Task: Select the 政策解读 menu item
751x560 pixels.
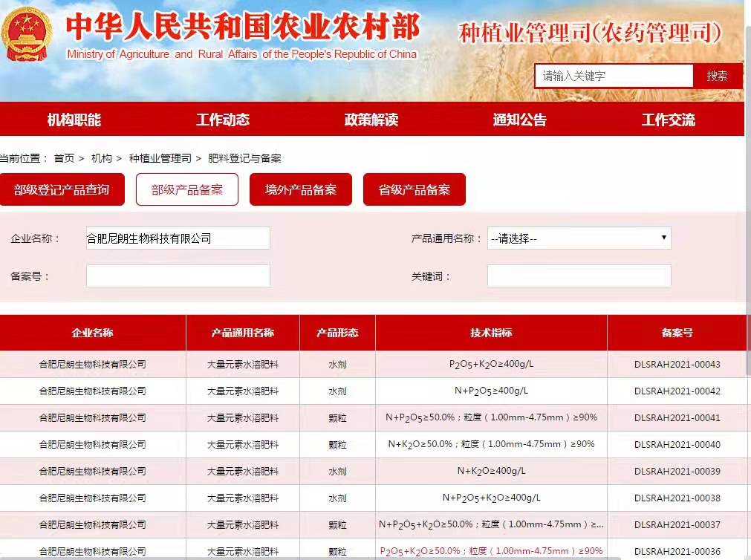Action: click(371, 120)
